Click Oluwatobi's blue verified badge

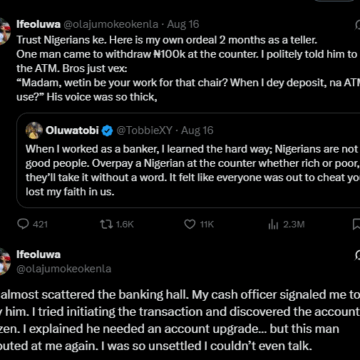107,130
